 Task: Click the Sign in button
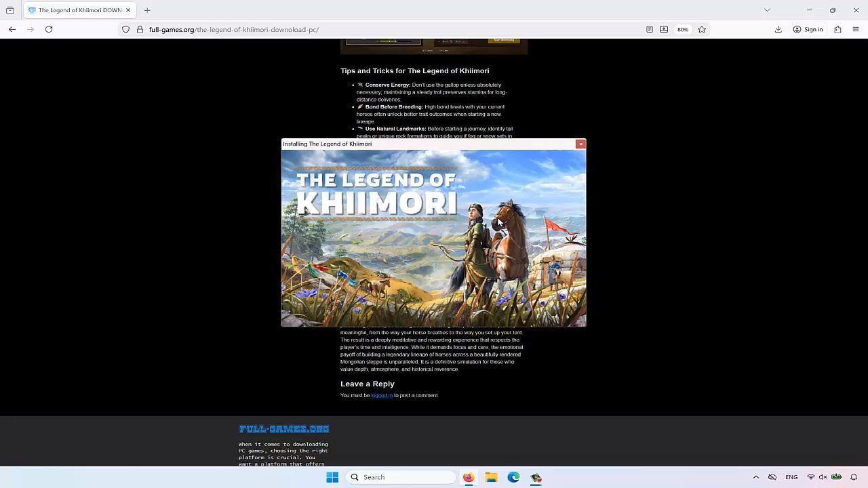tap(808, 29)
